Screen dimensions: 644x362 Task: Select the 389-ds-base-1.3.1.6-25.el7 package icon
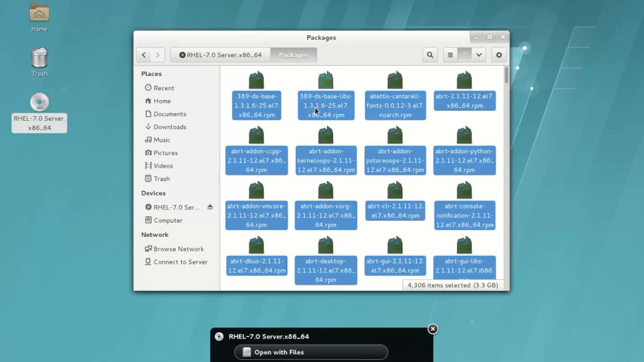(257, 80)
